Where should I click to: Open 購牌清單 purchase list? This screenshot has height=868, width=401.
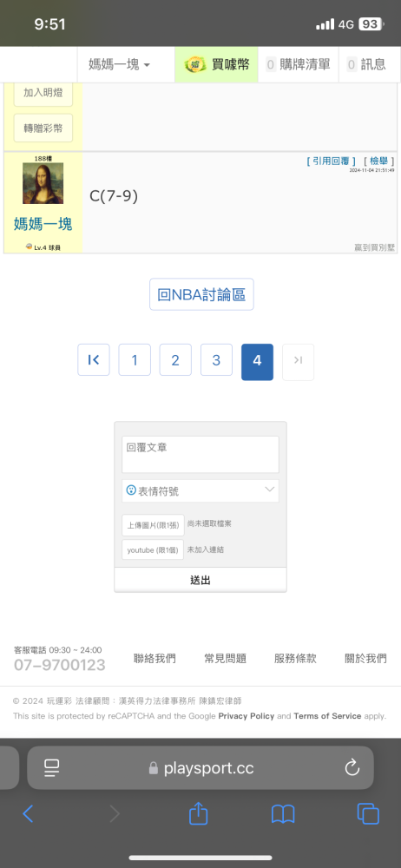(299, 65)
